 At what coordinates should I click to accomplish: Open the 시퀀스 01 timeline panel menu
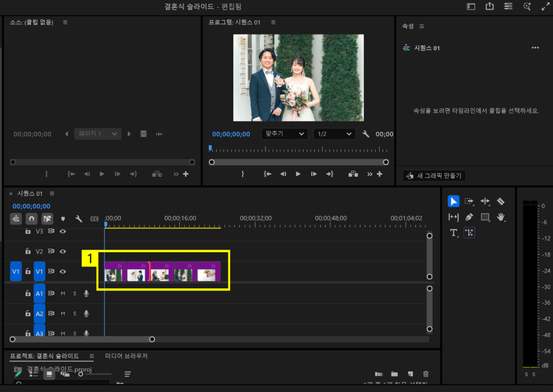point(52,193)
